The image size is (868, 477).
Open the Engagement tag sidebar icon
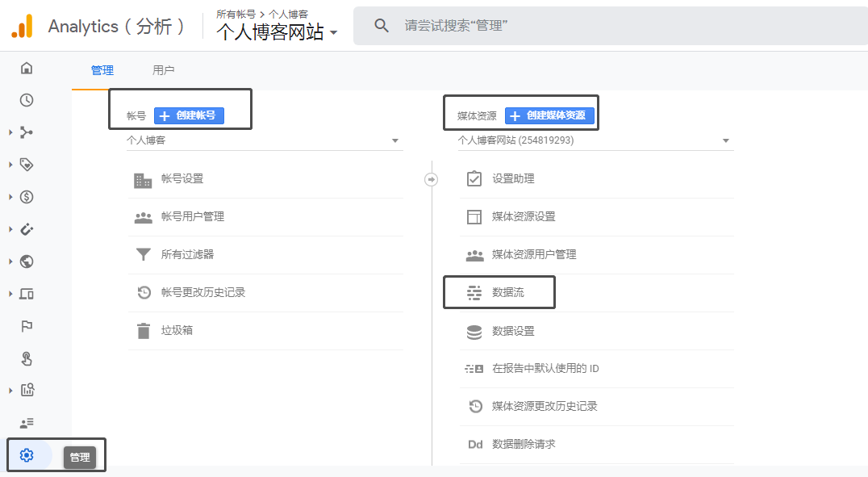[x=27, y=165]
